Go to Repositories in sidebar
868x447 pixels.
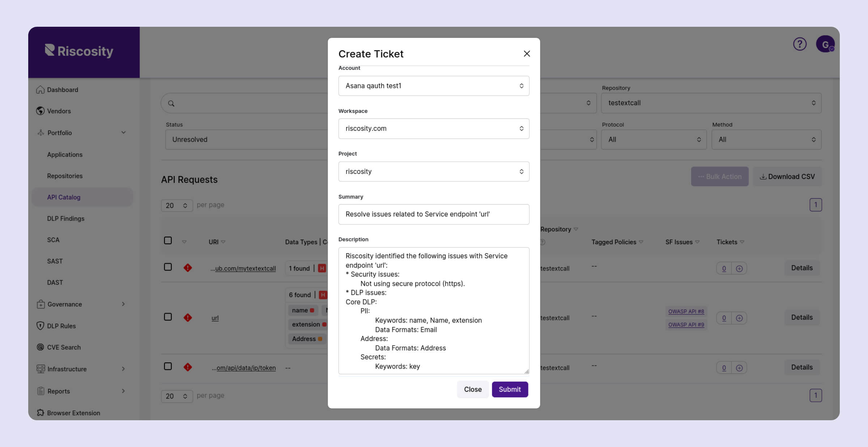pos(65,176)
